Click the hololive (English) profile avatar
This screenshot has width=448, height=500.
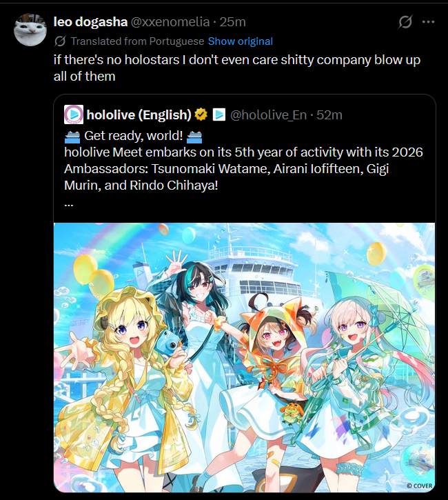coord(74,114)
